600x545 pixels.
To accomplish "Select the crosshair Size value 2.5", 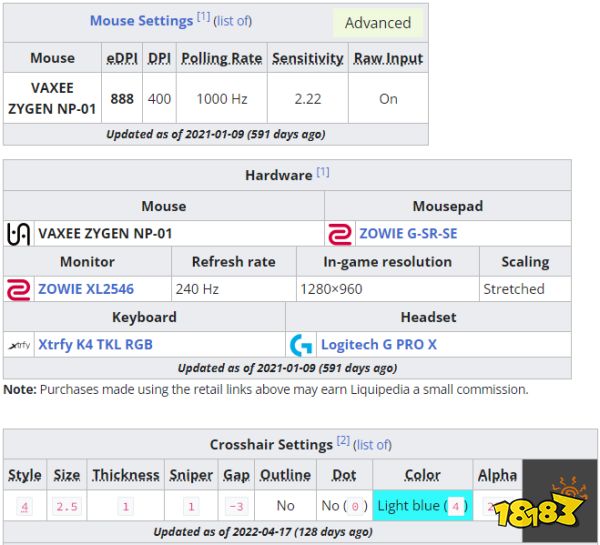I will (x=67, y=507).
